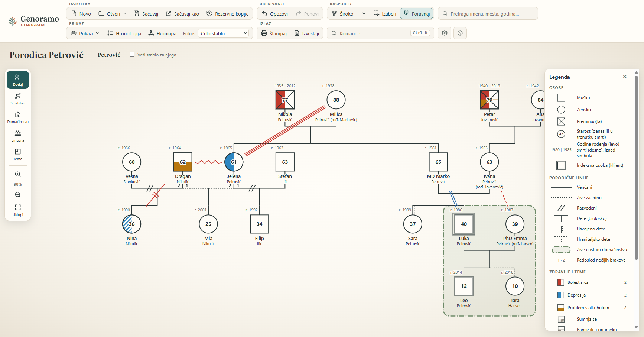Image resolution: width=644 pixels, height=337 pixels.
Task: Select the Emocija emotion tool
Action: click(18, 136)
